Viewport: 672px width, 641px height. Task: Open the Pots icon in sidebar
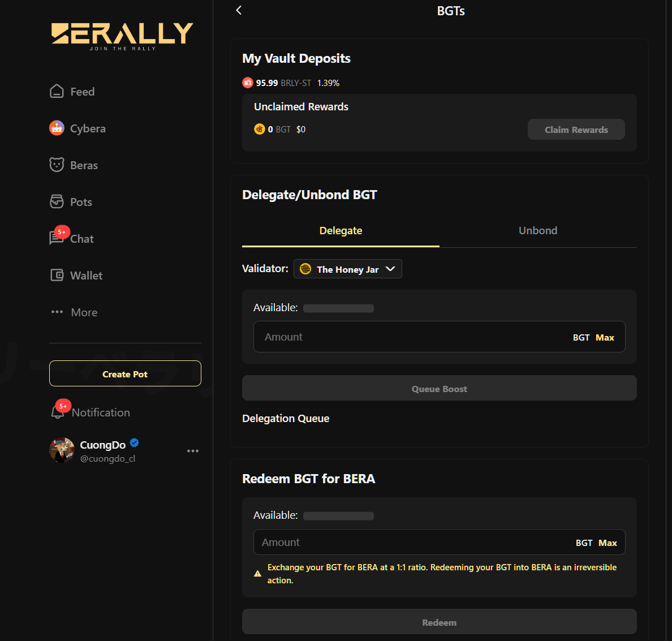(x=57, y=201)
